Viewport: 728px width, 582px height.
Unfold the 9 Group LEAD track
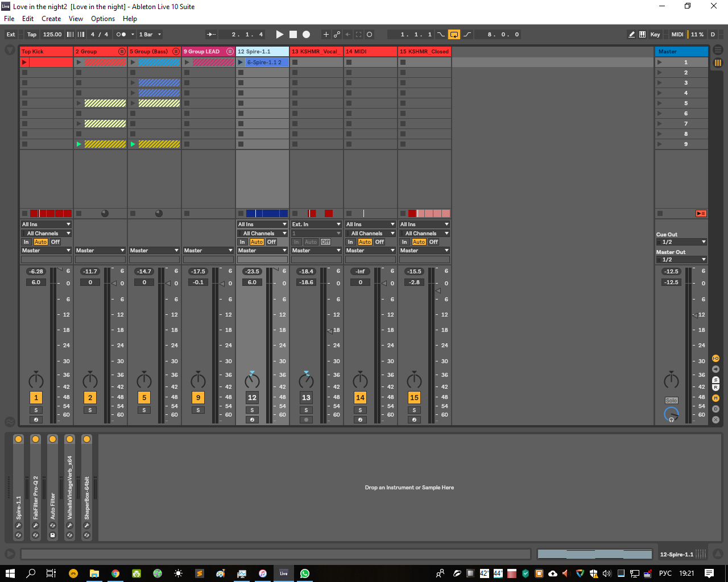coord(230,51)
